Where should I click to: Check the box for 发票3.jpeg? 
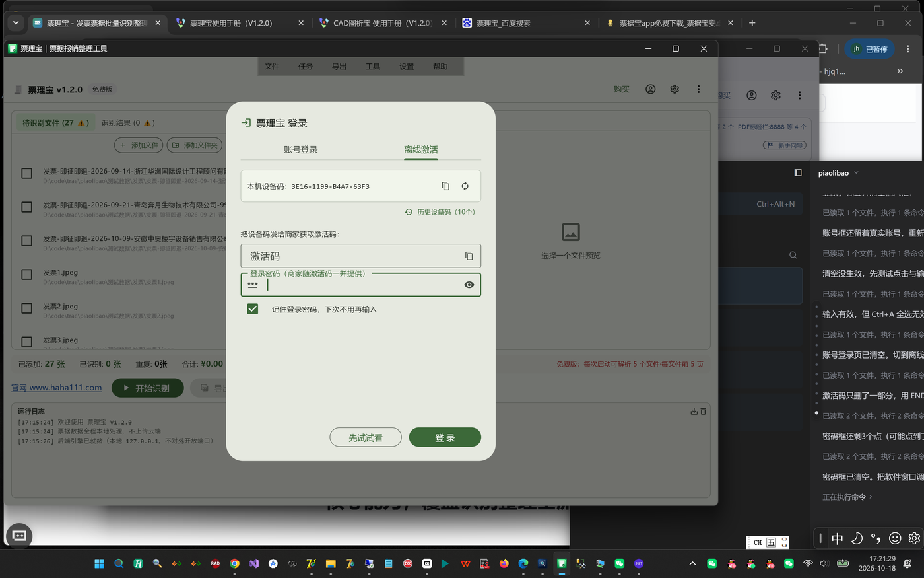point(27,342)
